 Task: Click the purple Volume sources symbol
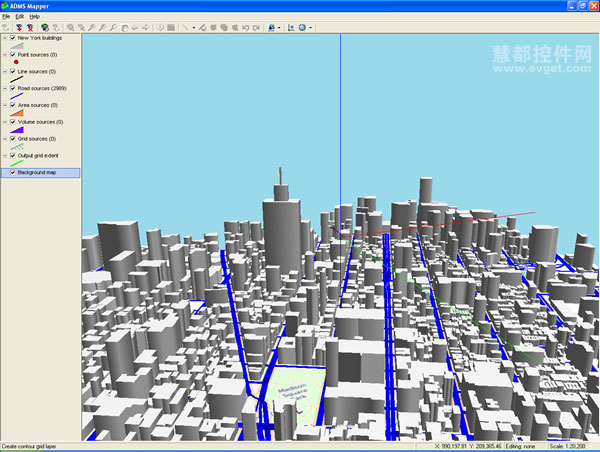pyautogui.click(x=17, y=130)
